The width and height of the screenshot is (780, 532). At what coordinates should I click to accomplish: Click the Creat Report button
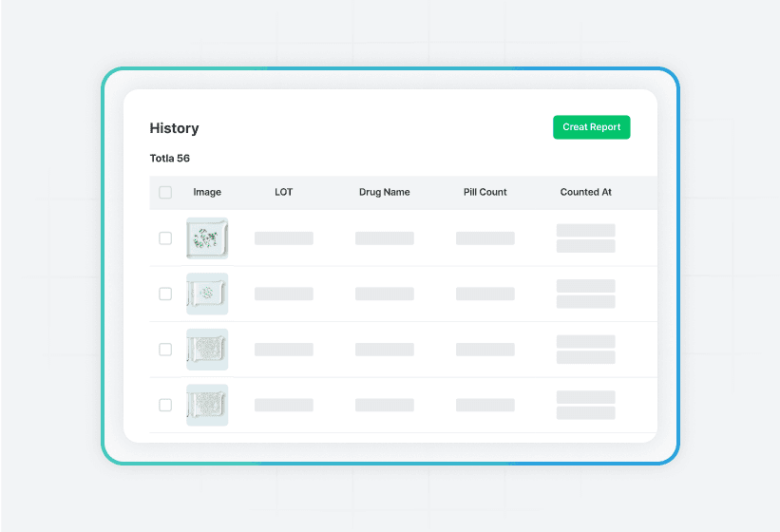coord(591,127)
